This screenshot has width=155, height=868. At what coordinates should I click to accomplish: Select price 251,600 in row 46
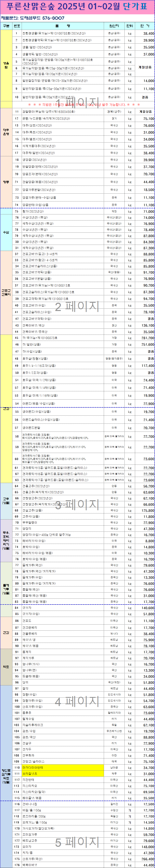pos(148,344)
